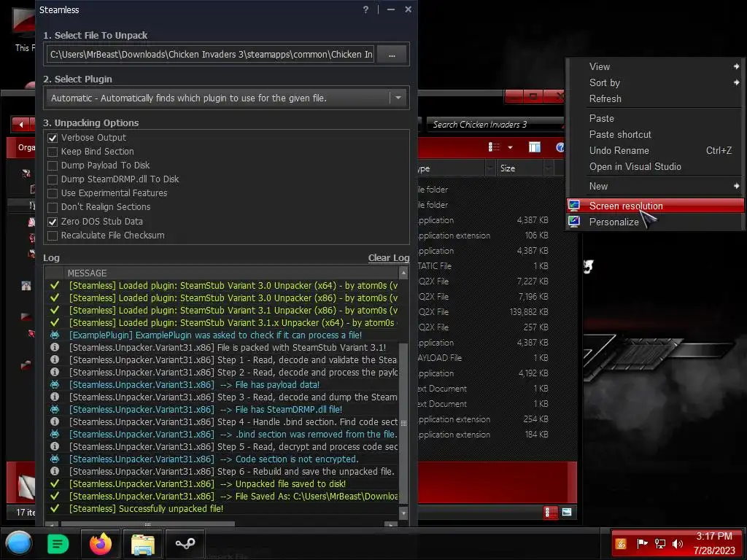This screenshot has height=560, width=747.
Task: Click the Steamless help question mark icon
Action: [365, 9]
